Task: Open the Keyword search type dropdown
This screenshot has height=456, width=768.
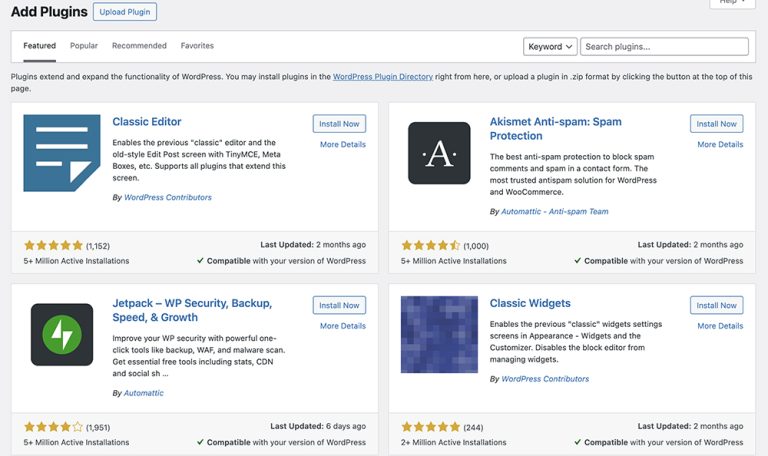Action: pyautogui.click(x=550, y=47)
